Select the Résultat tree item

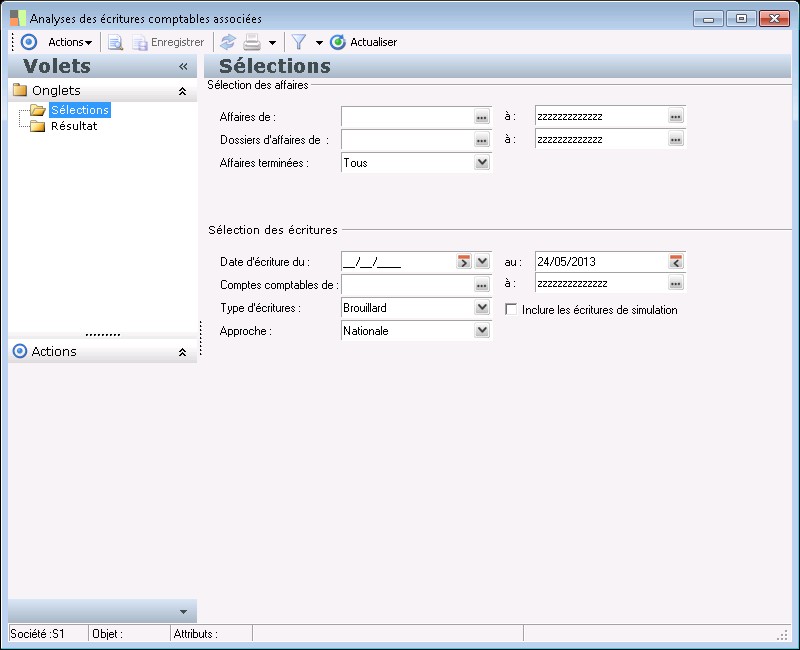pos(73,126)
